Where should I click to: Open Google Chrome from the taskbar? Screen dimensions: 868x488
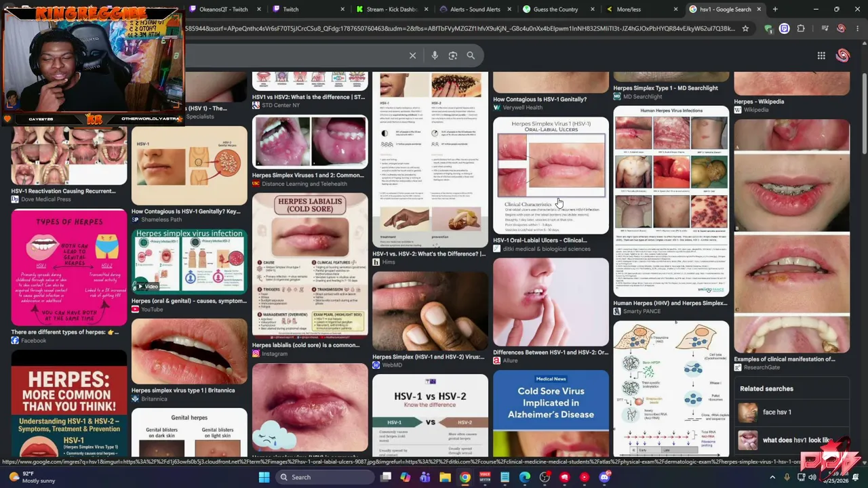(465, 477)
